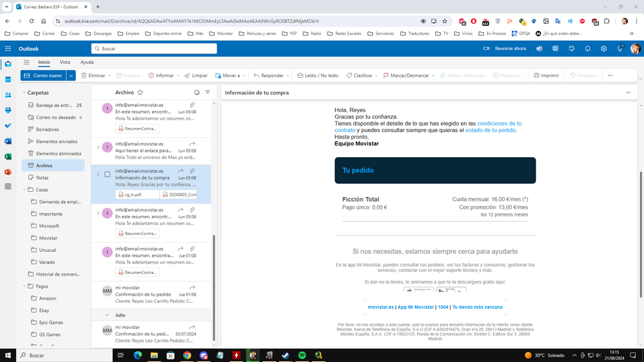Click the message list scrollbar
This screenshot has height=362, width=644.
tap(213, 287)
